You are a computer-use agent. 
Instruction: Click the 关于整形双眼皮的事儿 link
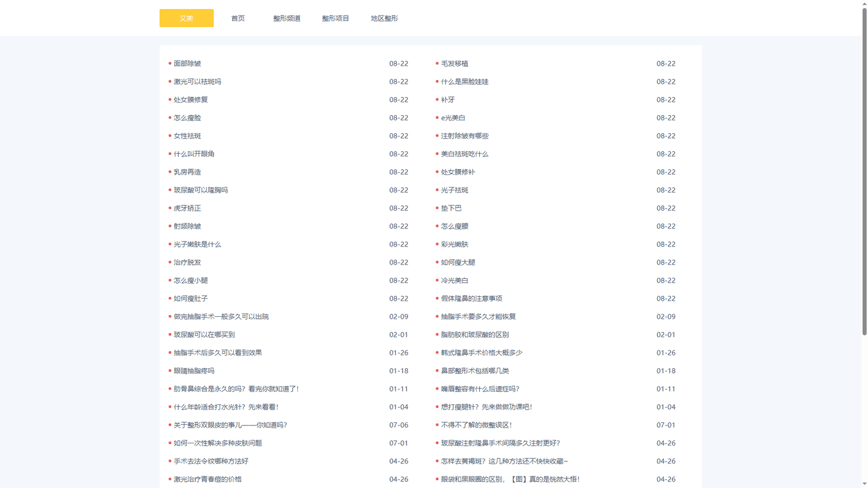230,425
